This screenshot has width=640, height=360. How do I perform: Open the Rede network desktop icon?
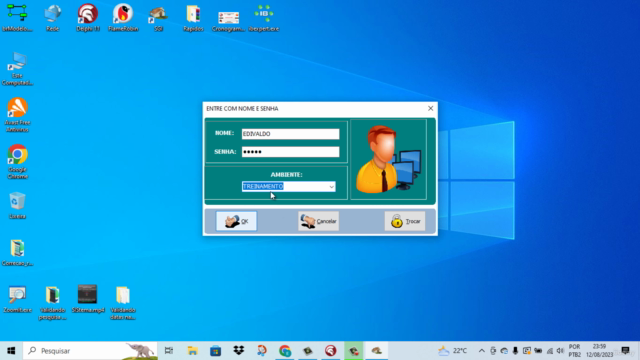point(53,18)
